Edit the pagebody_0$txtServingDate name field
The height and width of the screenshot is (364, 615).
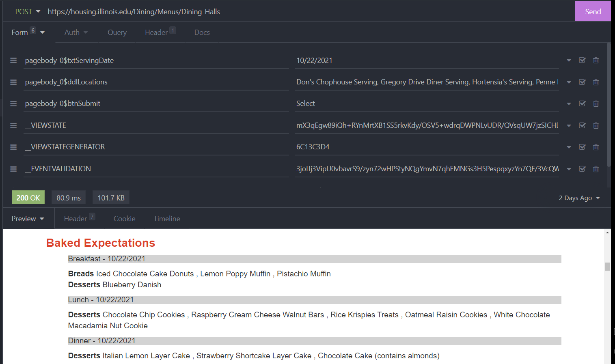[156, 60]
